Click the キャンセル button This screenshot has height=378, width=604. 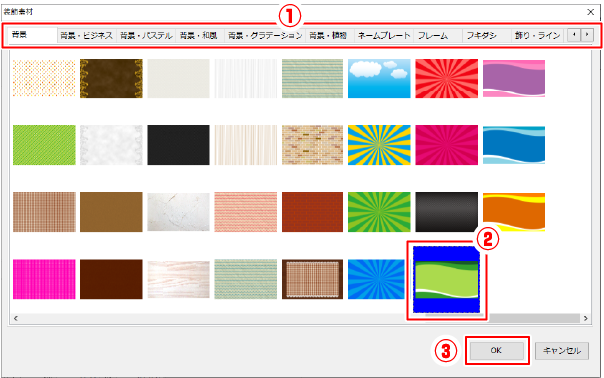tap(562, 351)
